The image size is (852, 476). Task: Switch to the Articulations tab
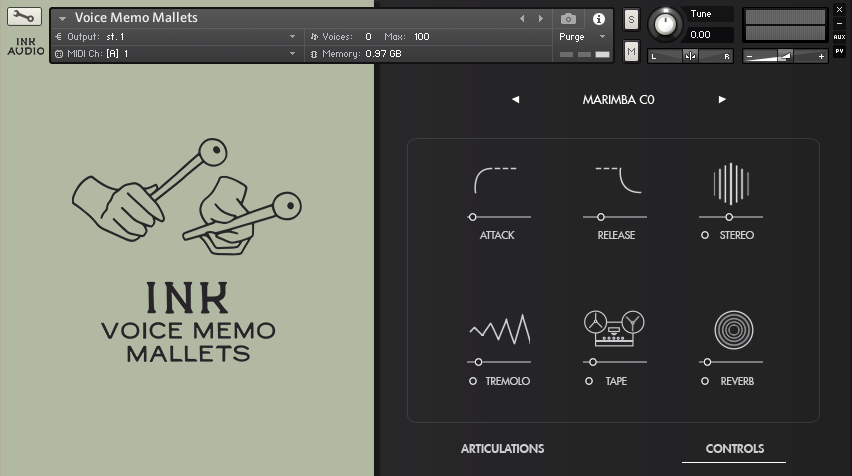click(x=502, y=449)
